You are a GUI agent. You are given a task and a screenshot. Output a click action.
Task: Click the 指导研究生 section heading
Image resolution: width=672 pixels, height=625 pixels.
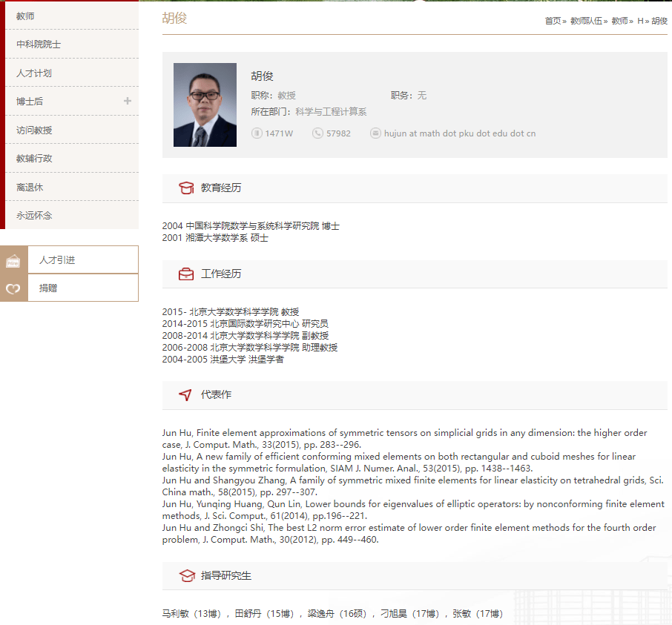pos(226,575)
